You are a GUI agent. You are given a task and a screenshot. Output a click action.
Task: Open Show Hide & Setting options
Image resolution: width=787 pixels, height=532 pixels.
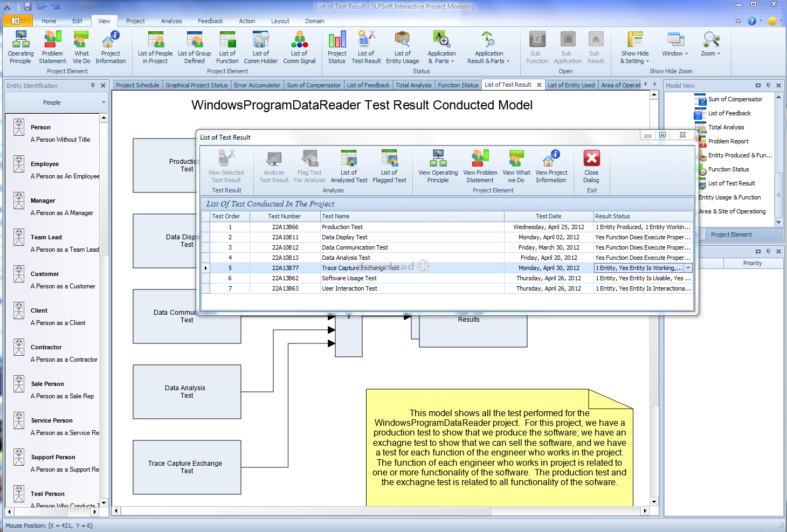(x=635, y=47)
